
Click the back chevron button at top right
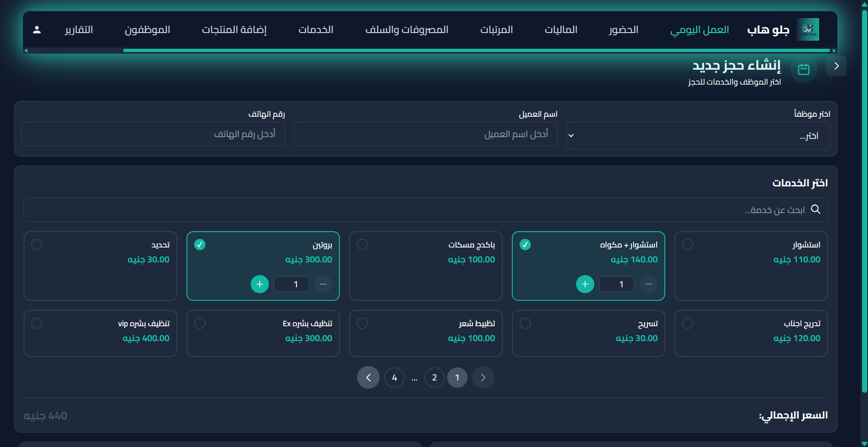[836, 66]
